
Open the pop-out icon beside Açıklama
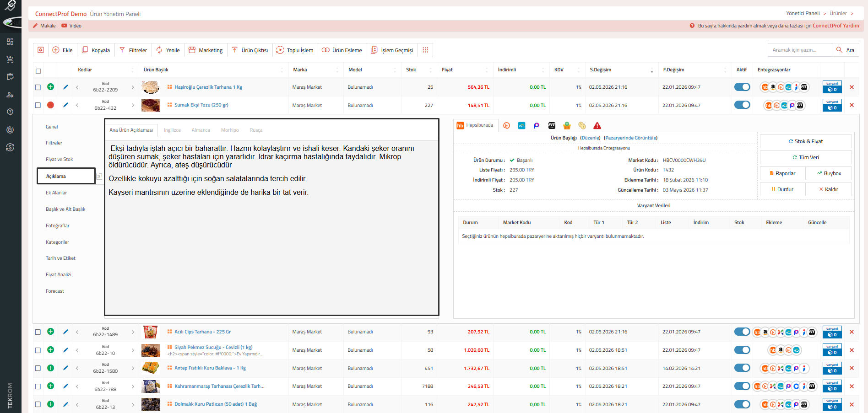(x=99, y=176)
